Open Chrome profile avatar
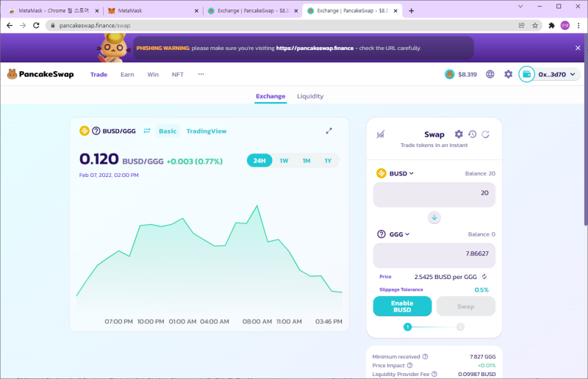The width and height of the screenshot is (588, 379). [565, 26]
